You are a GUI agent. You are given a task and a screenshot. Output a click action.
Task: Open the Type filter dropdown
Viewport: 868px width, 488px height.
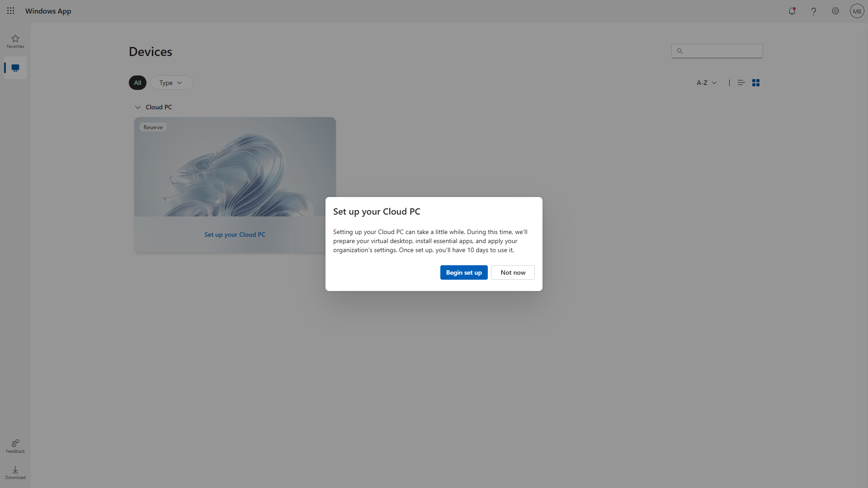tap(171, 83)
